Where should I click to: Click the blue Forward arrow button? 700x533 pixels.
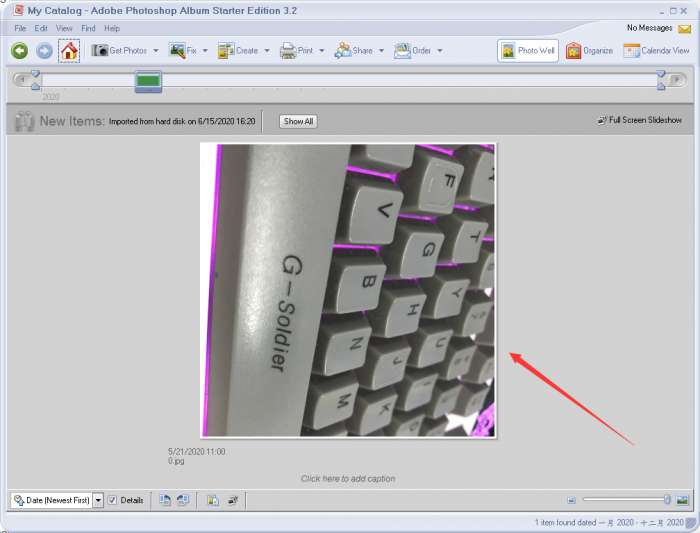tap(44, 50)
